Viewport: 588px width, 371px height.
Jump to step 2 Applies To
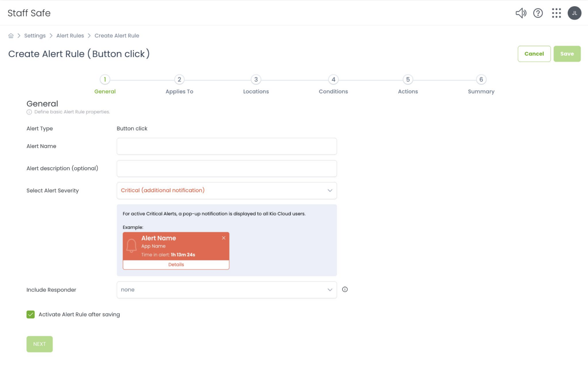pyautogui.click(x=179, y=80)
